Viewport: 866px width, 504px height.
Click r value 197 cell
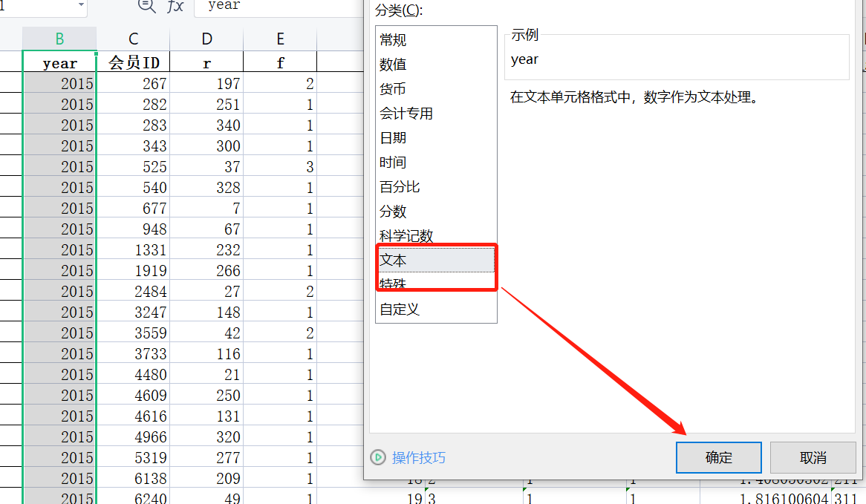tap(206, 83)
